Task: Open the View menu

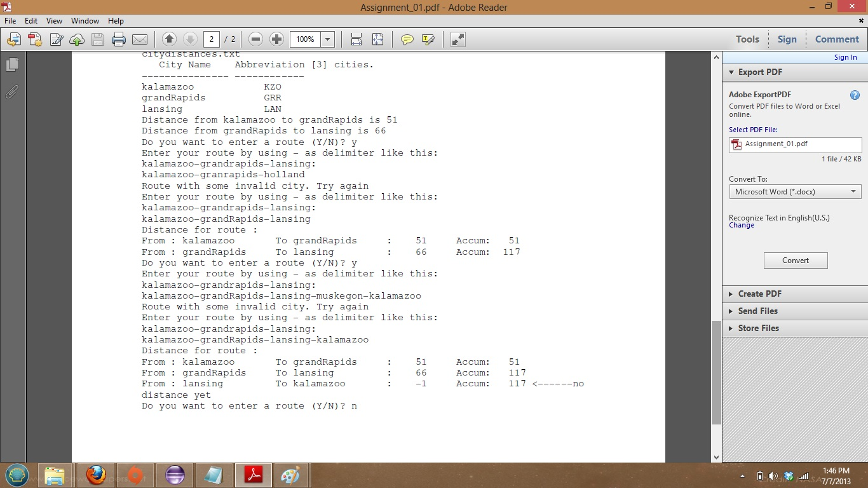Action: coord(55,21)
